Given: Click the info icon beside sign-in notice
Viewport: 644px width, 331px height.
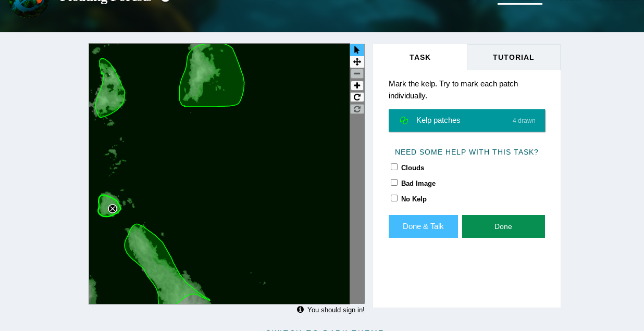Looking at the screenshot, I should tap(300, 310).
